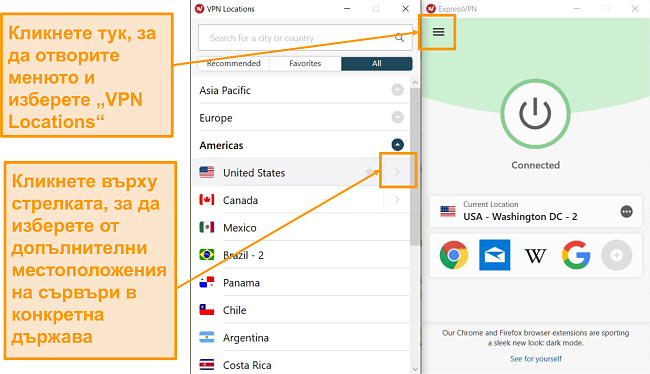Image resolution: width=650 pixels, height=374 pixels.
Task: Select the All tab
Action: pos(376,63)
